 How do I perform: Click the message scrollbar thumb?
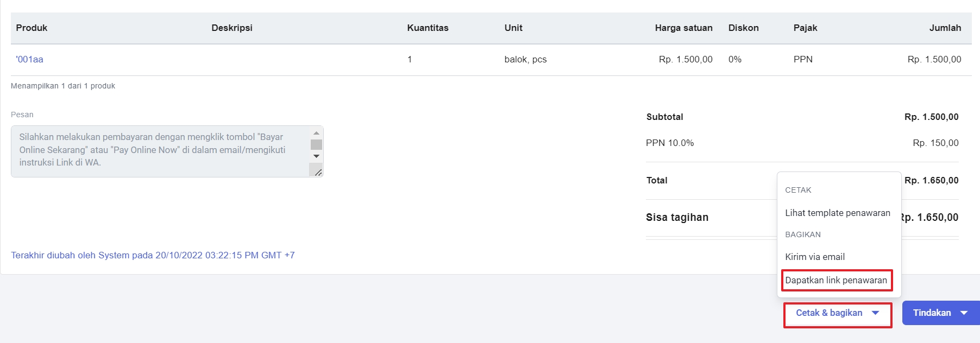click(316, 144)
